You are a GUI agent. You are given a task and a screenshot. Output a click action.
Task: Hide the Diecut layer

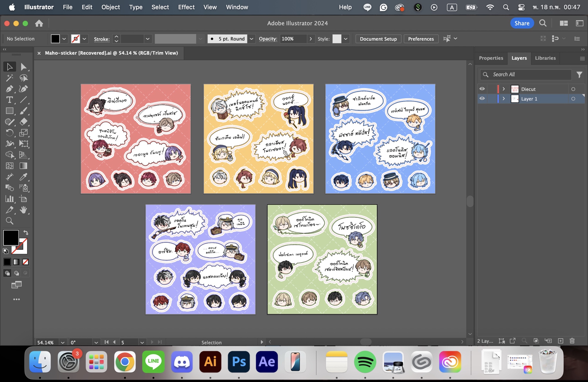482,89
